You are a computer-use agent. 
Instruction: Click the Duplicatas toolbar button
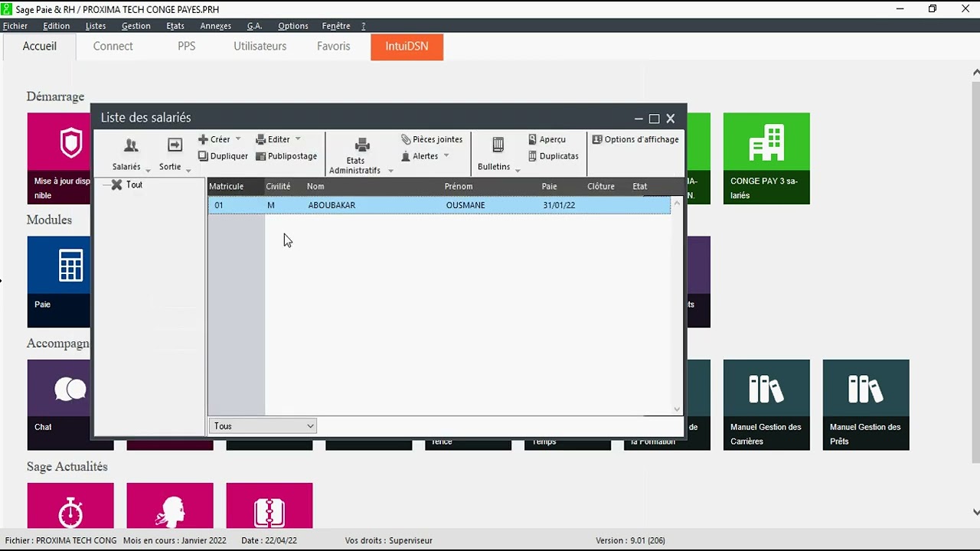pyautogui.click(x=553, y=156)
